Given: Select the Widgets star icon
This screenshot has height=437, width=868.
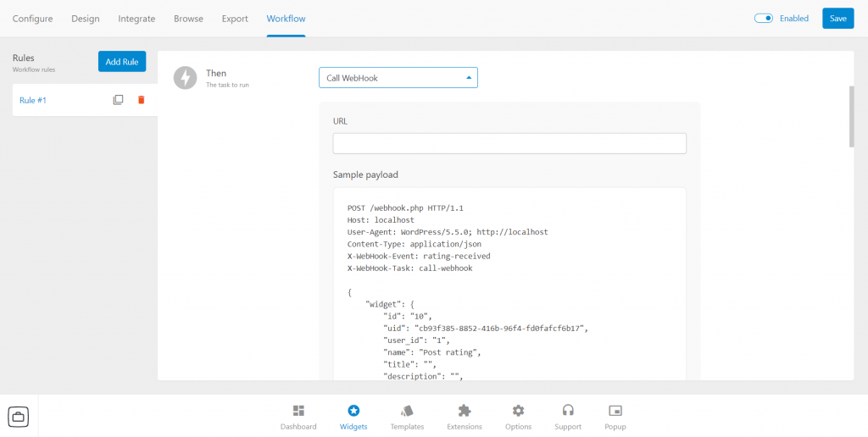Looking at the screenshot, I should [x=353, y=411].
